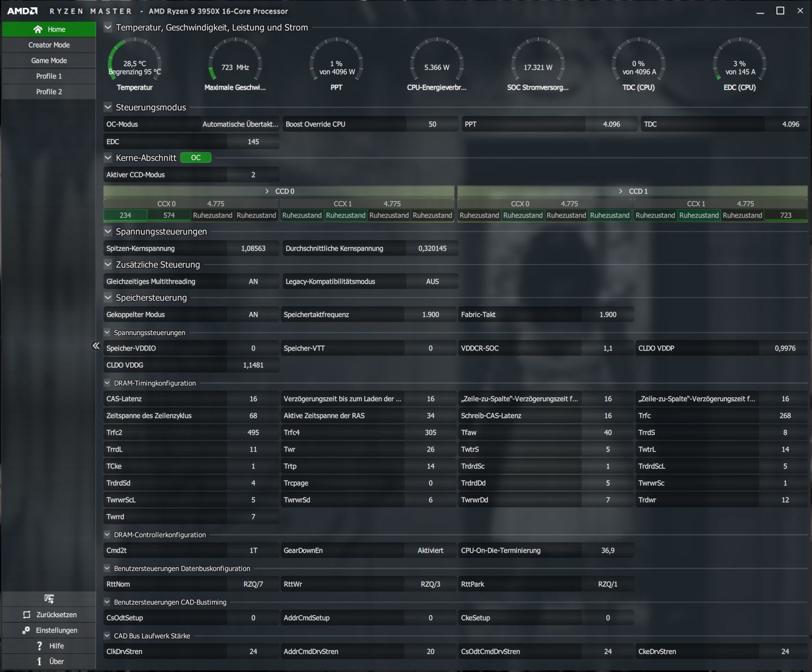Image resolution: width=812 pixels, height=672 pixels.
Task: Collapse the Kerne-Abschnitt section
Action: 108,158
